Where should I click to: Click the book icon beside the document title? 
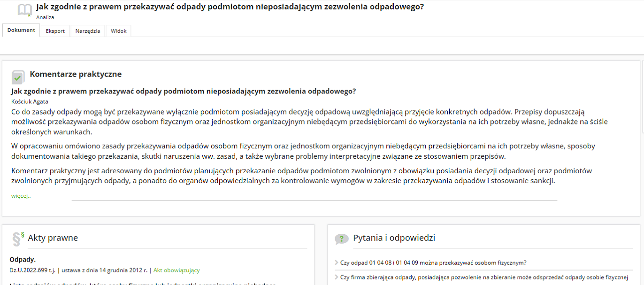[24, 11]
